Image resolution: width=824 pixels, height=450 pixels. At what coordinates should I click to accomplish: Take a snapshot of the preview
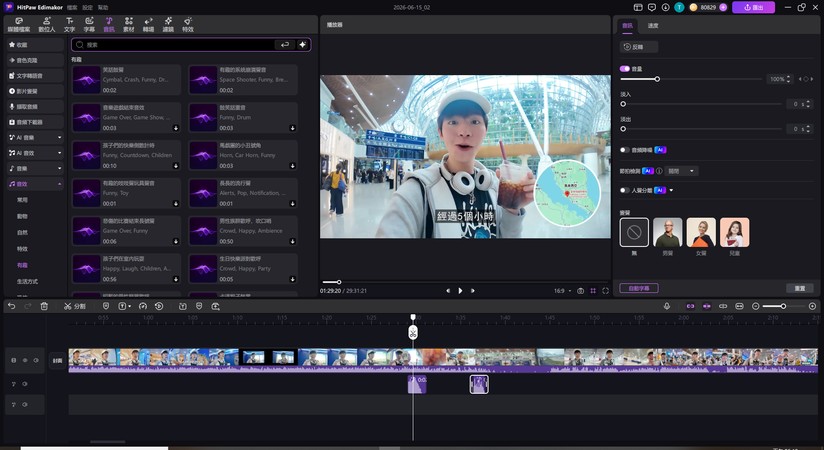pyautogui.click(x=580, y=291)
